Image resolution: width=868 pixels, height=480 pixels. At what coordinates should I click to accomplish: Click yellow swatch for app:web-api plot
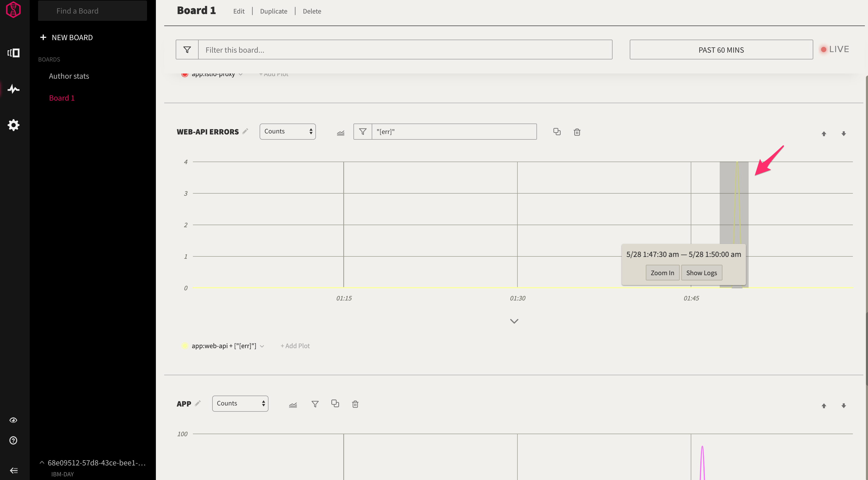[185, 346]
